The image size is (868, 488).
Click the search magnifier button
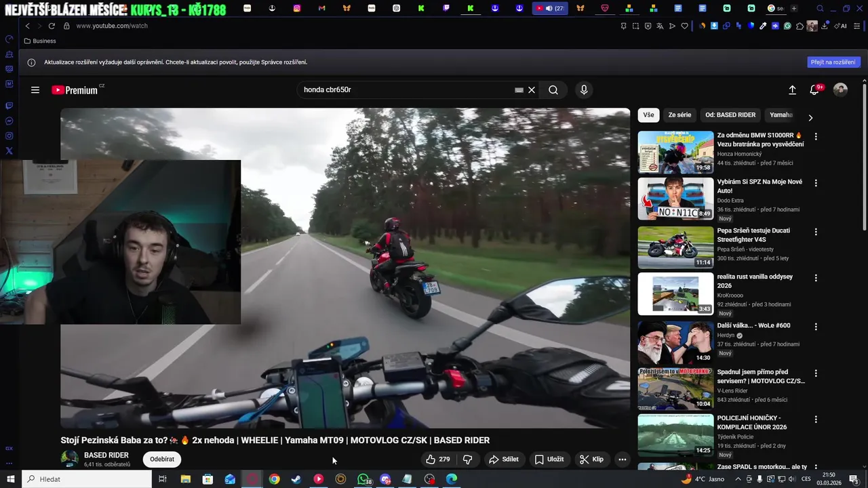tap(553, 89)
